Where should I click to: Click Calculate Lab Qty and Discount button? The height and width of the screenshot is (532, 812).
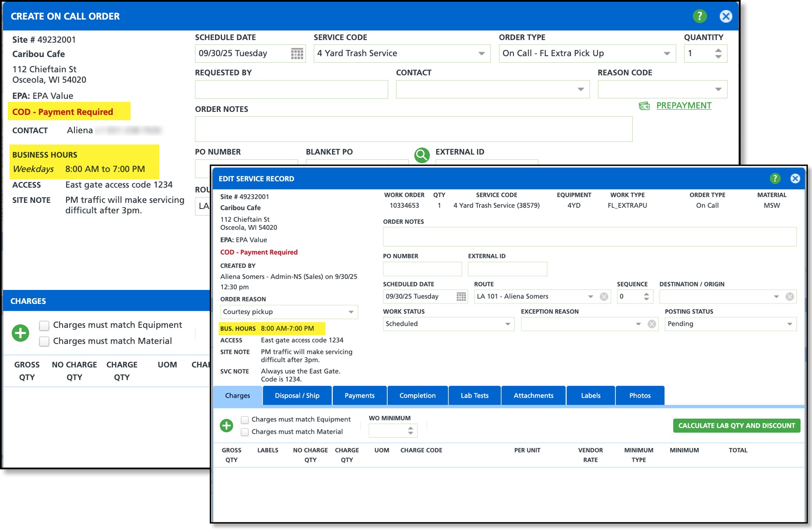coord(736,425)
